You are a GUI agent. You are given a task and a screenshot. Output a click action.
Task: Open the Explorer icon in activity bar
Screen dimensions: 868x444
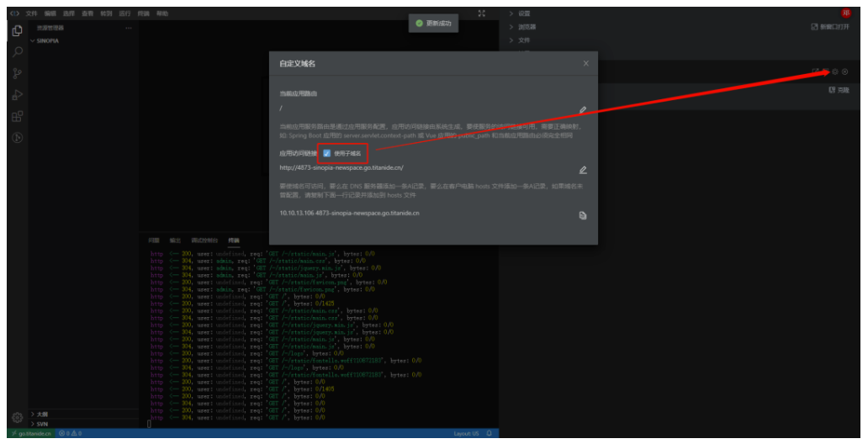(17, 31)
